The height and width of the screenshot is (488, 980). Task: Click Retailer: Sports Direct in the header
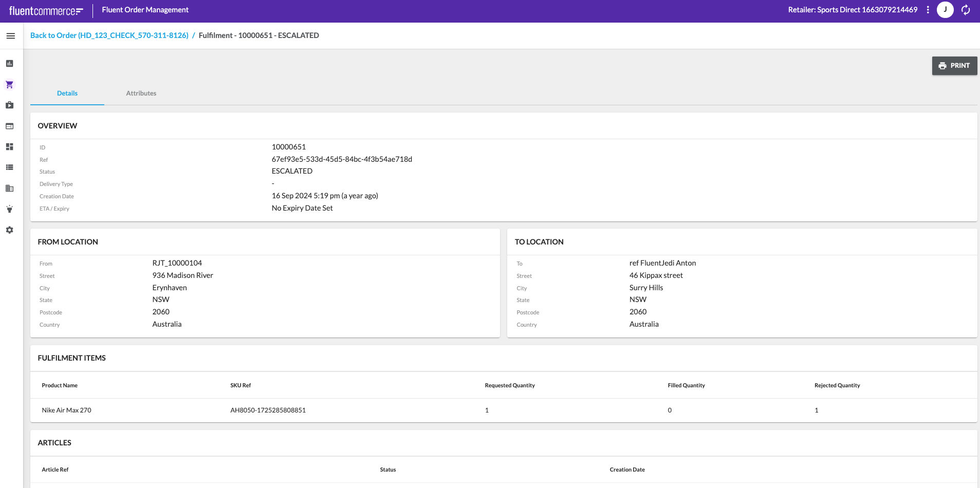[x=852, y=10]
